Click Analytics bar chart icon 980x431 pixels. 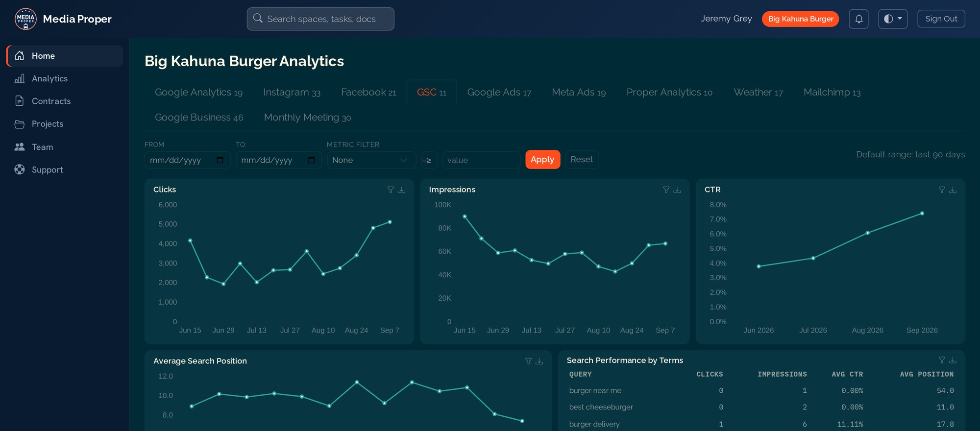20,78
